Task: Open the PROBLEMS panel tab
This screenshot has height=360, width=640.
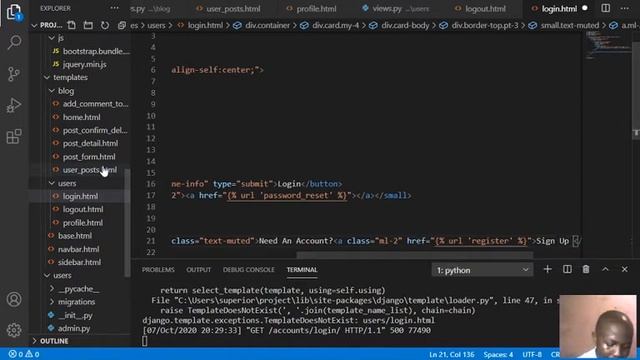Action: [158, 270]
